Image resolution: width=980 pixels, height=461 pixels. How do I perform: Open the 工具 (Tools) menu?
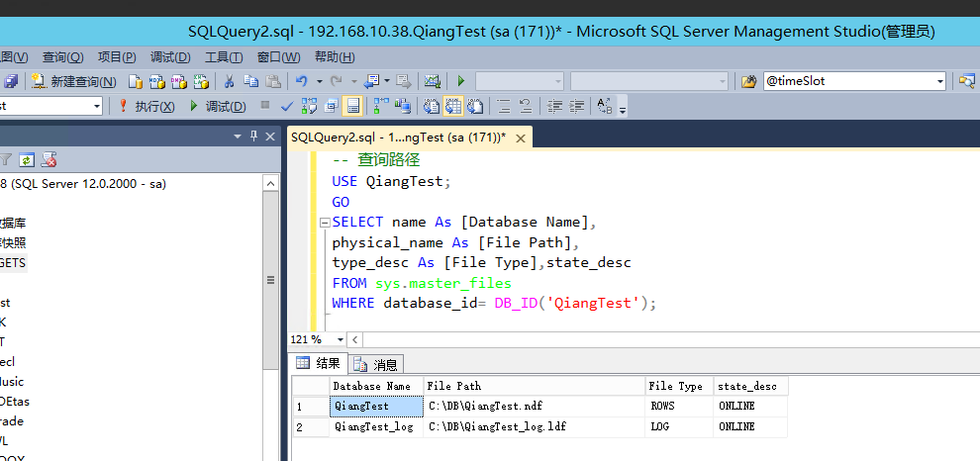coord(223,56)
